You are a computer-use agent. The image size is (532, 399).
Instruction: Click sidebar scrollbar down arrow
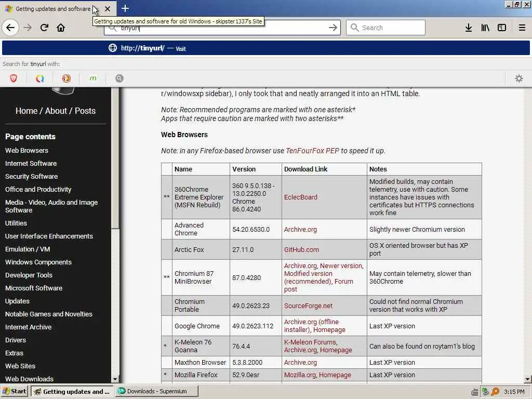(x=115, y=379)
